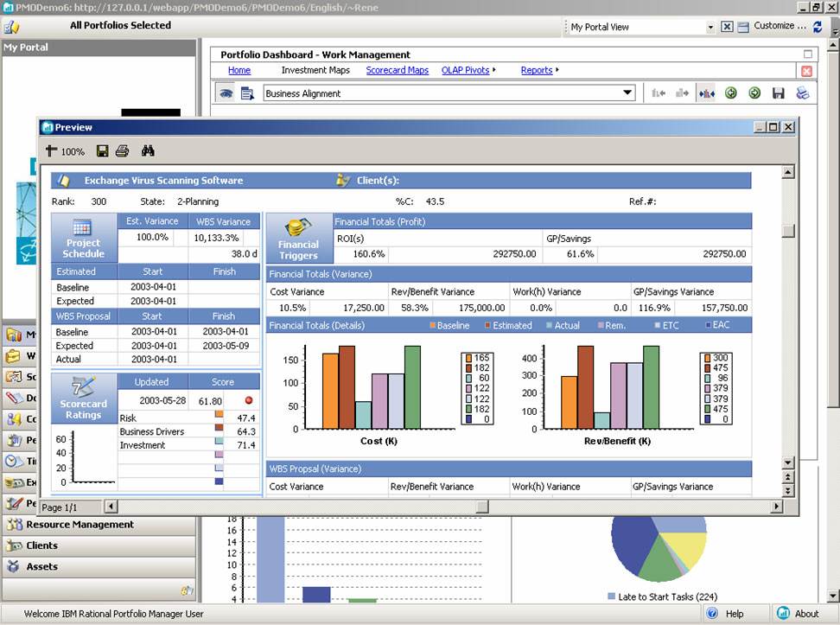Click the Exchange Virus Scanning Software title
The height and width of the screenshot is (625, 840).
click(163, 181)
